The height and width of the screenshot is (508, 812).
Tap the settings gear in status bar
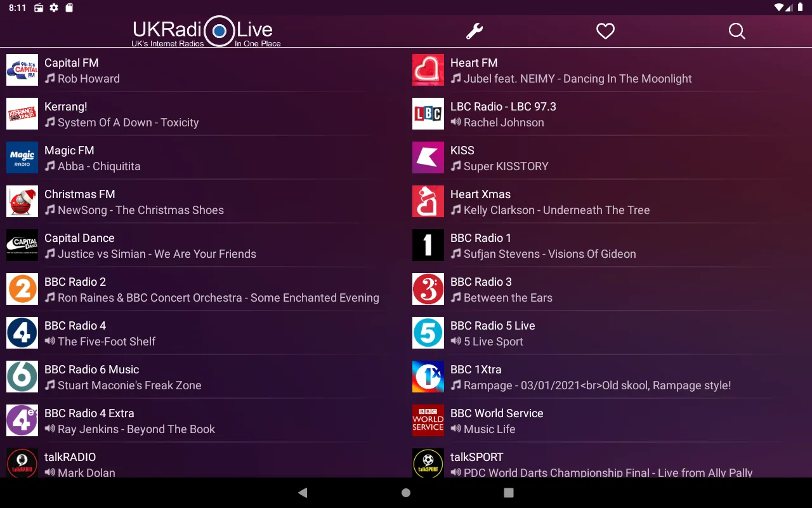point(54,8)
